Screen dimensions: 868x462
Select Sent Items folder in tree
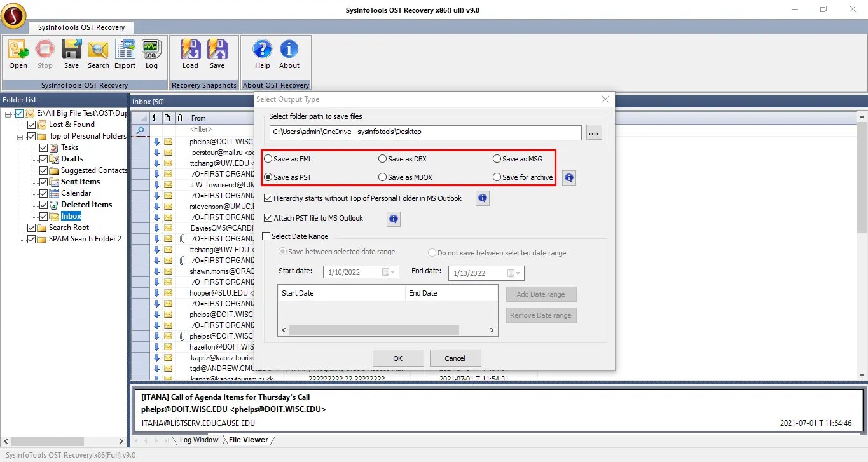(80, 182)
